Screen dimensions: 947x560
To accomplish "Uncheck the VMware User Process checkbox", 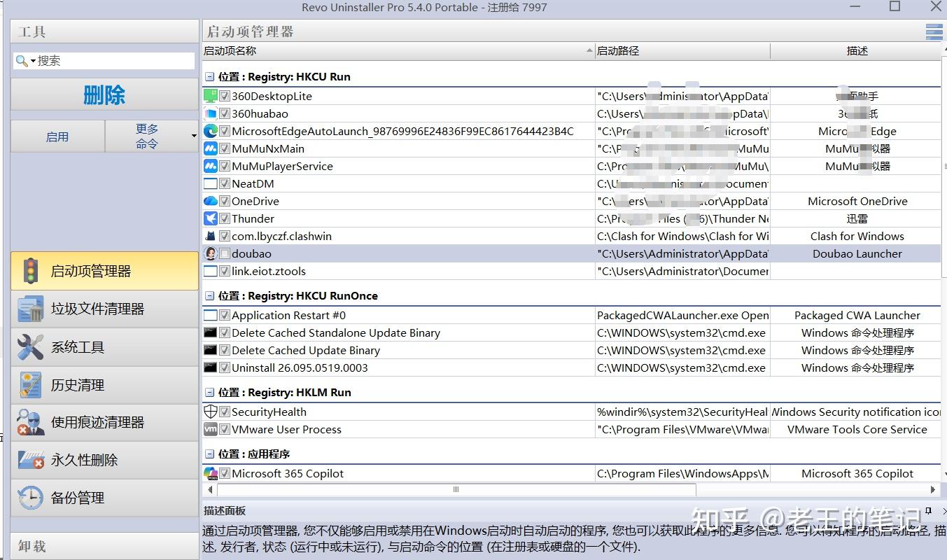I will point(225,429).
